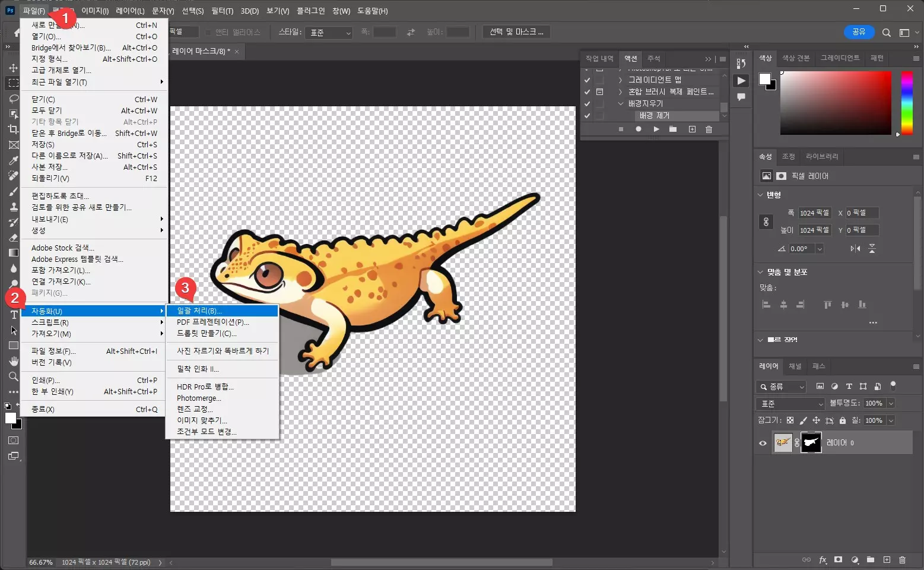Add a layer mask from Layers panel bottom
The height and width of the screenshot is (570, 924).
[838, 560]
